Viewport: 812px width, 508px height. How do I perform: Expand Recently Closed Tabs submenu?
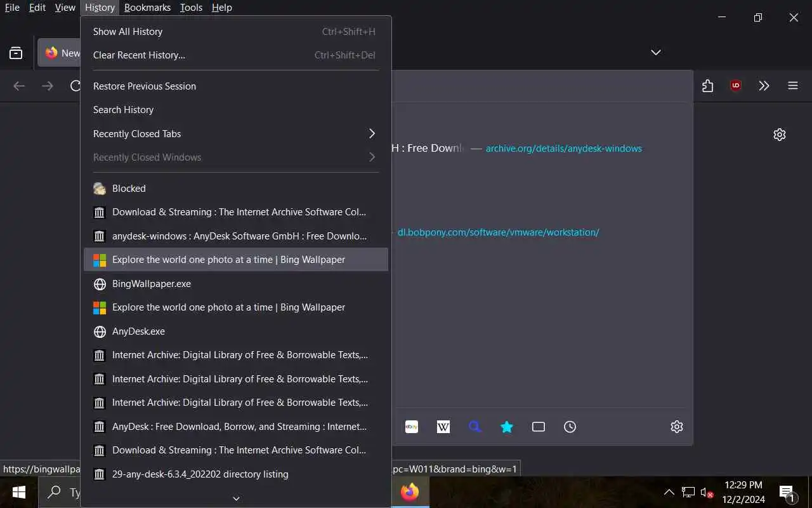click(236, 134)
